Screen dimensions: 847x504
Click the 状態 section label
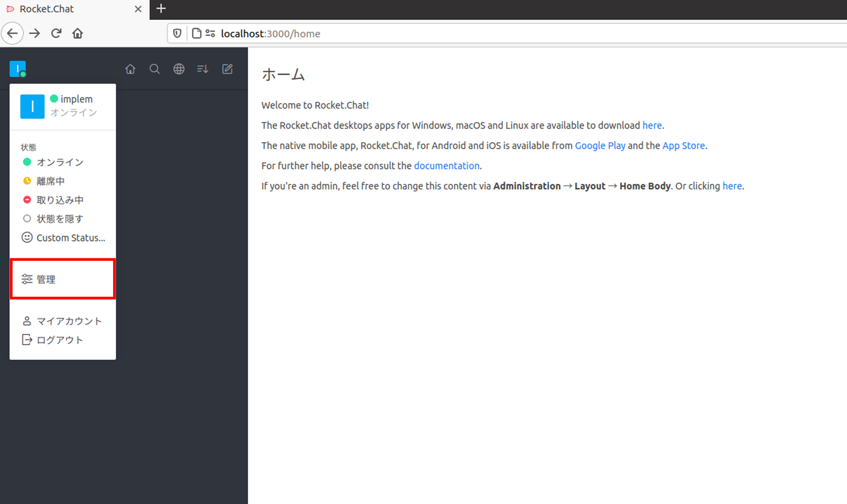pyautogui.click(x=28, y=147)
